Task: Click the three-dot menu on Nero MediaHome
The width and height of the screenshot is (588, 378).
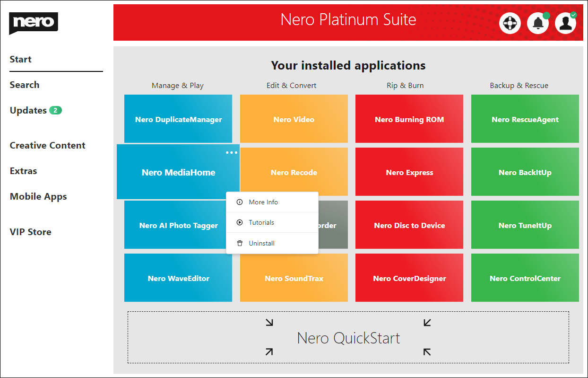Action: point(232,152)
